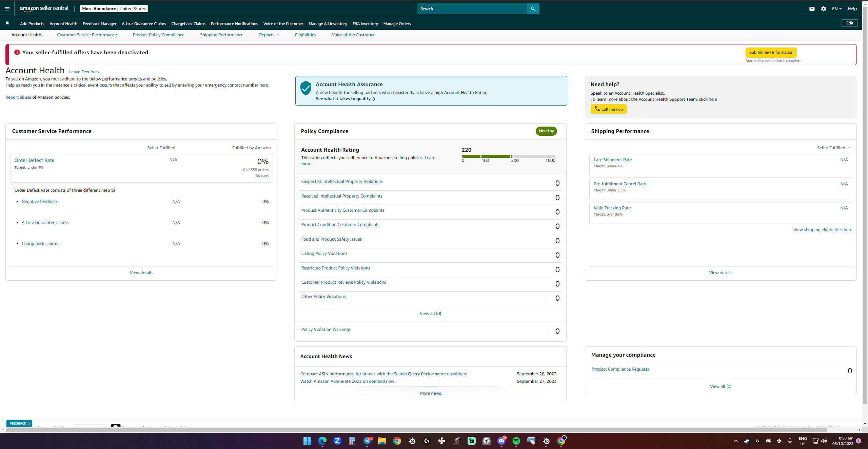Viewport: 868px width, 449px height.
Task: Open the Order Defect Rate link
Action: (34, 160)
